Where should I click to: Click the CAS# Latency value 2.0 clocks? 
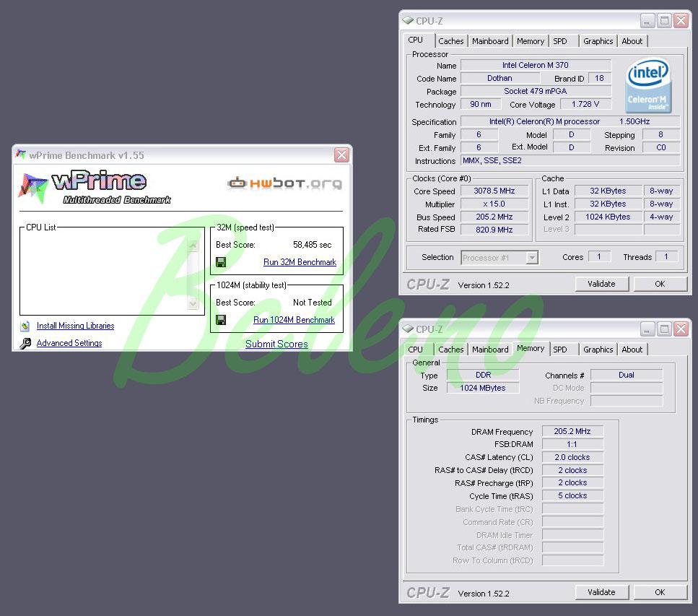(572, 457)
